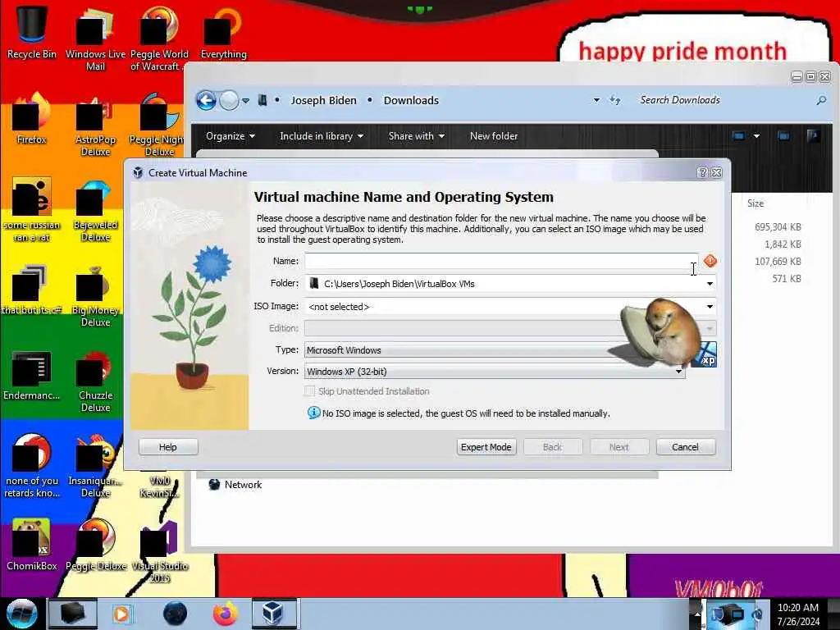The height and width of the screenshot is (630, 840).
Task: Expand the Organize menu arrow
Action: [x=252, y=136]
